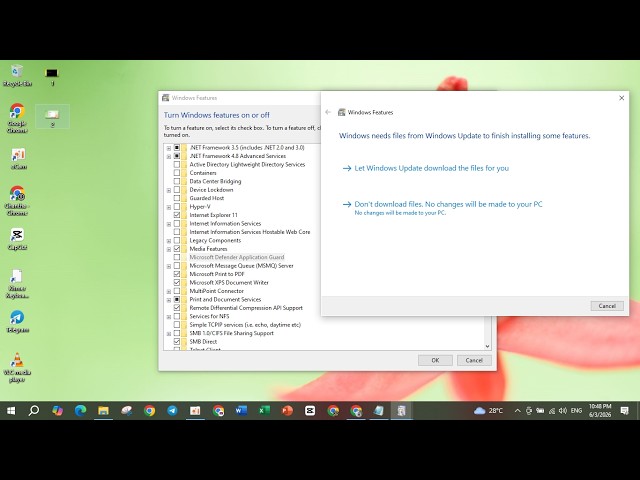640x480 pixels.
Task: Open Microsoft Edge from the taskbar
Action: coord(80,411)
